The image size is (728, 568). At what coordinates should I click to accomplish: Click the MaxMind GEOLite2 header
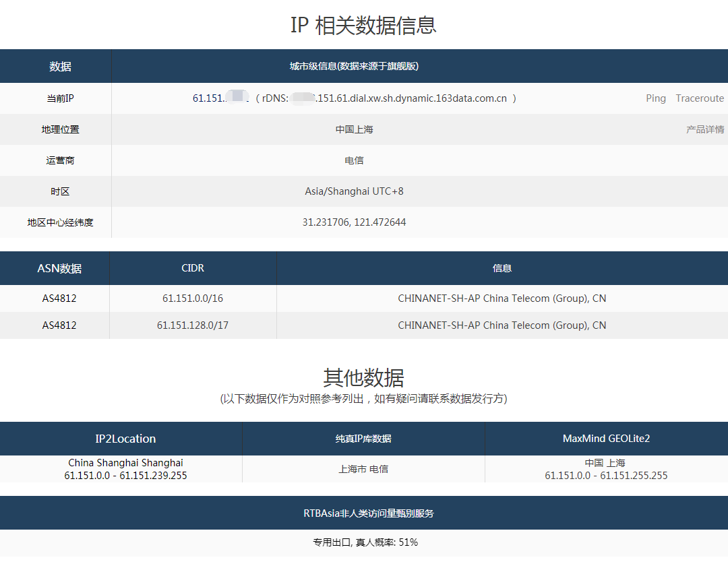[606, 439]
